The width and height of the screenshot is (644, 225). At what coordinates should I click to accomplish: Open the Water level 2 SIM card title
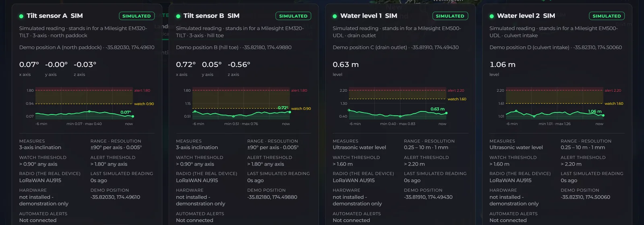coord(526,16)
